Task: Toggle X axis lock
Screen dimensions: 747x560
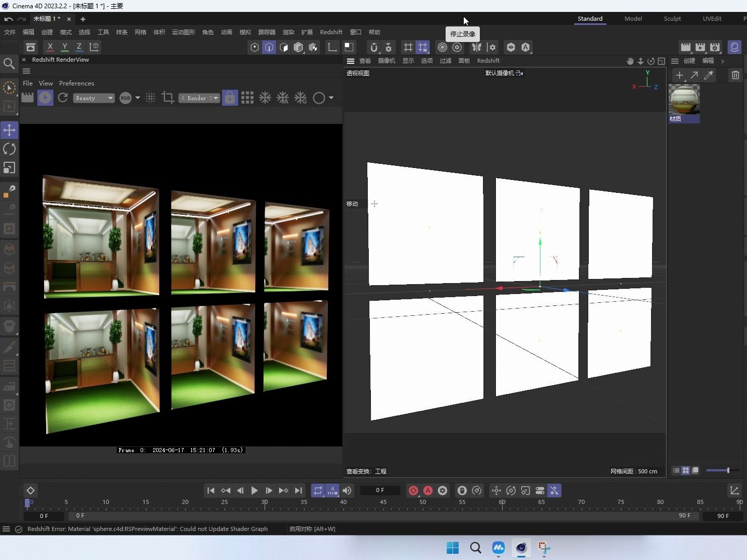Action: point(50,47)
